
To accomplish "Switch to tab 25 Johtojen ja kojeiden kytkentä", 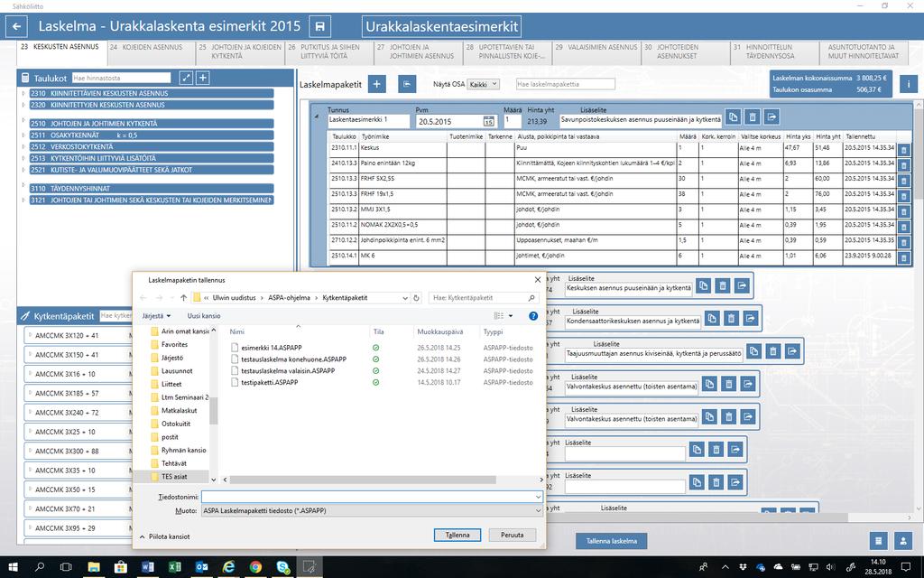I will pyautogui.click(x=240, y=53).
